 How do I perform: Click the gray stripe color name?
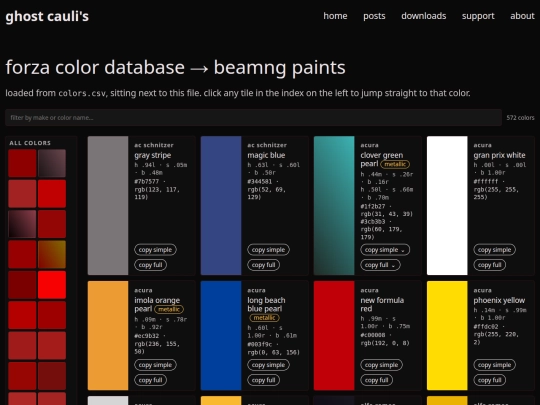click(153, 155)
